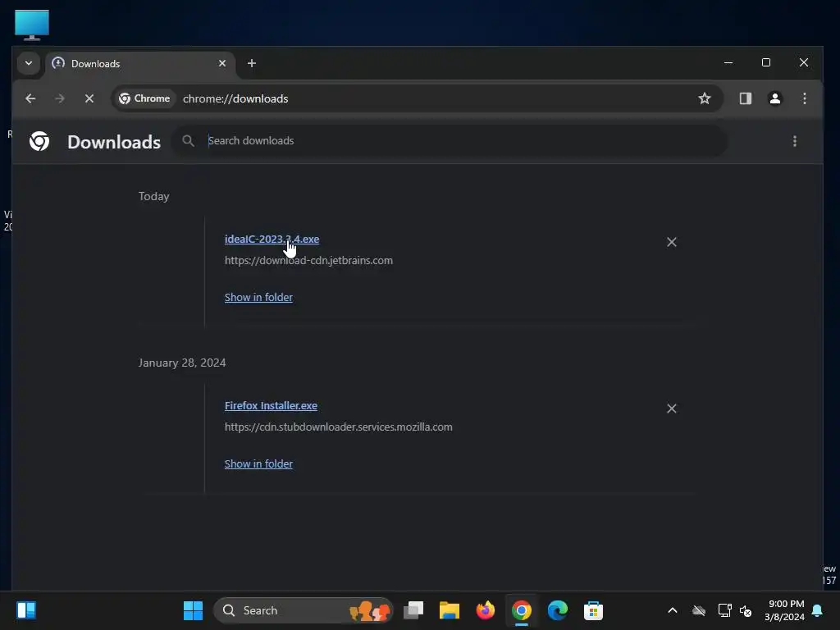Image resolution: width=840 pixels, height=630 pixels.
Task: Open the clock showing 9:00 PM
Action: [784, 610]
